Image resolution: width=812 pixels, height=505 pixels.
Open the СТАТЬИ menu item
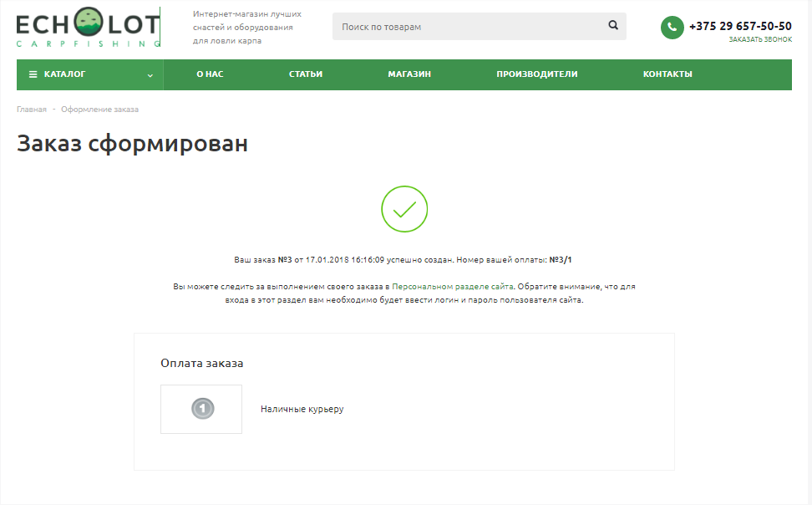(x=306, y=74)
